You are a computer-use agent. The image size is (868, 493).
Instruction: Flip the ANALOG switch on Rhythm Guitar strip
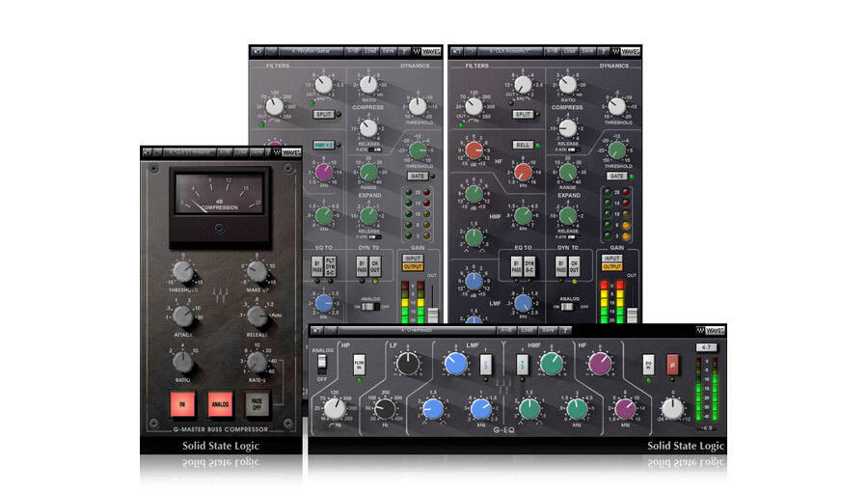tap(371, 307)
